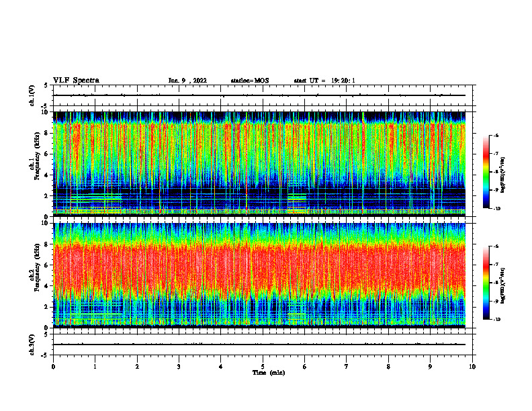
Task: Click the upper color bar log(PSD) units label
Action: [x=503, y=175]
